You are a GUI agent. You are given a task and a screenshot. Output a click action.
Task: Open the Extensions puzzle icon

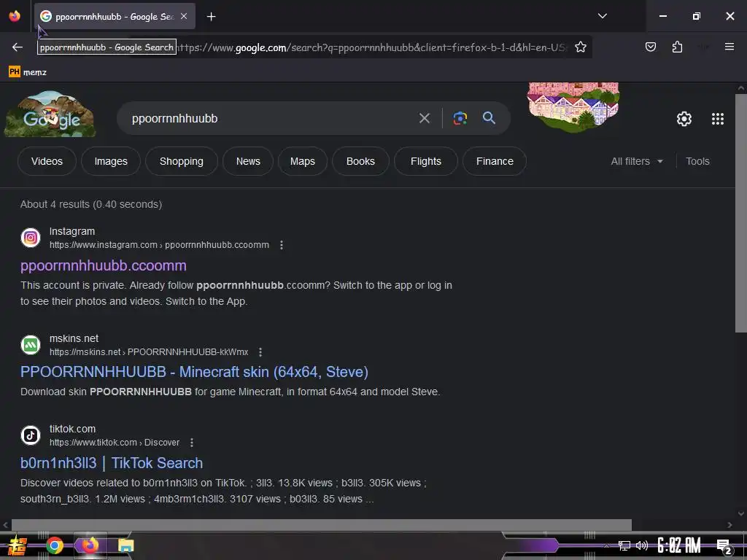[x=677, y=47]
